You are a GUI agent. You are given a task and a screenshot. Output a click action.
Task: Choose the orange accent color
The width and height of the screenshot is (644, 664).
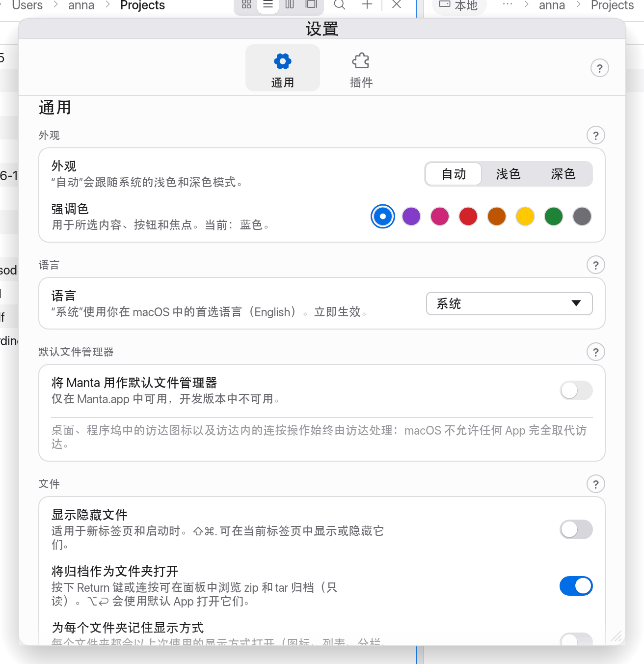tap(497, 217)
